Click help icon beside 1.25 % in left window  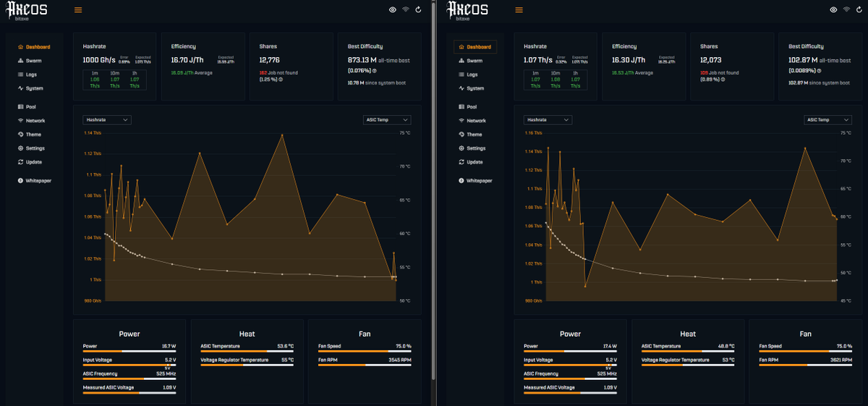pyautogui.click(x=281, y=80)
